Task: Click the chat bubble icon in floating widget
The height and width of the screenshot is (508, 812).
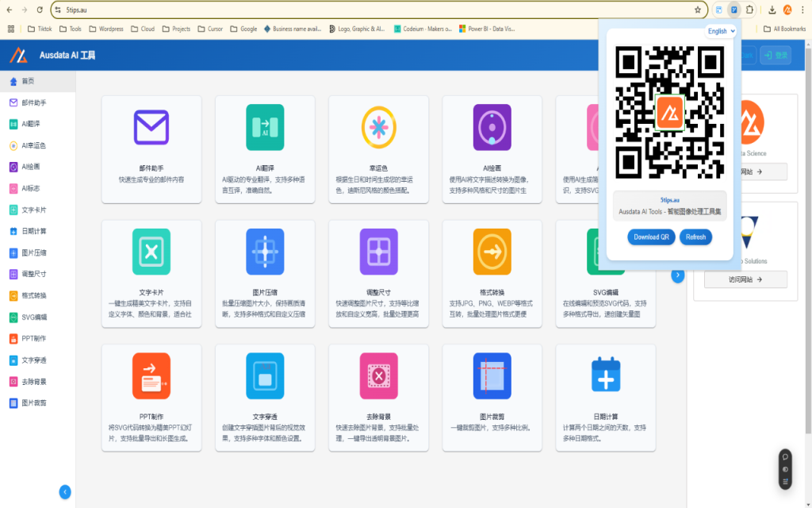Action: tap(785, 456)
